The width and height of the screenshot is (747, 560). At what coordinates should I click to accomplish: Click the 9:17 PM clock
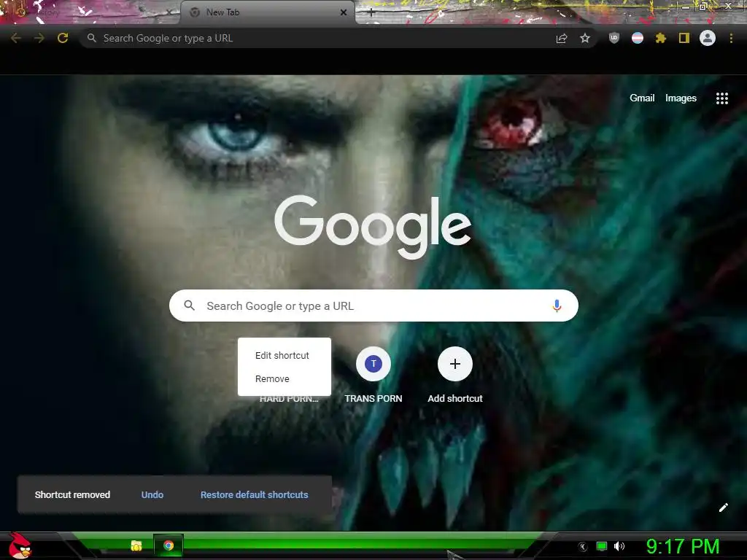coord(683,546)
